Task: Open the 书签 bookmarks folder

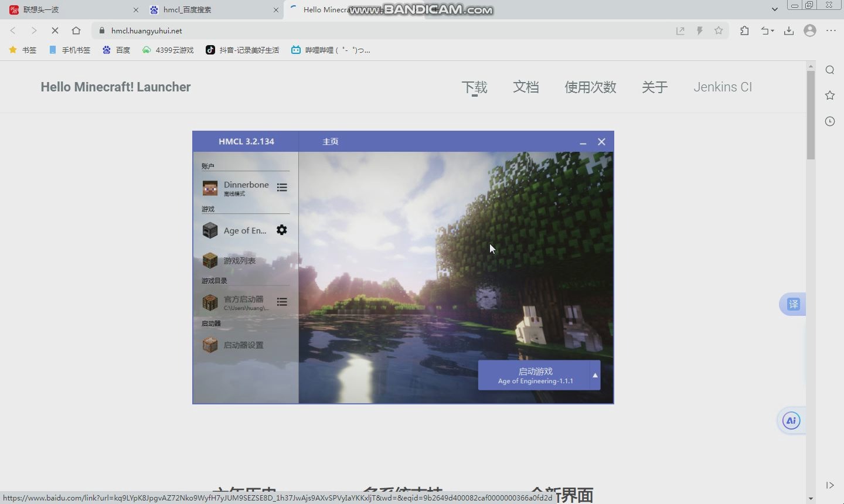Action: click(23, 50)
